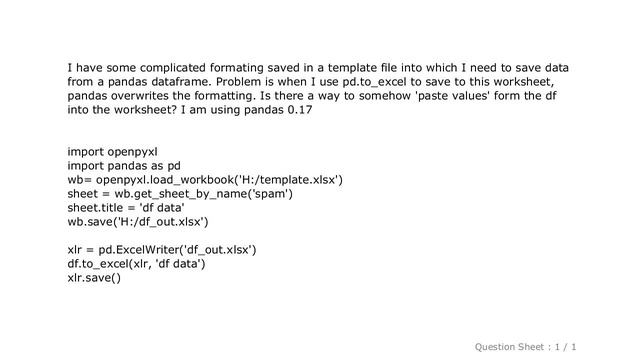Click the df.to_excel(xlr, 'df data') line

[x=136, y=264]
